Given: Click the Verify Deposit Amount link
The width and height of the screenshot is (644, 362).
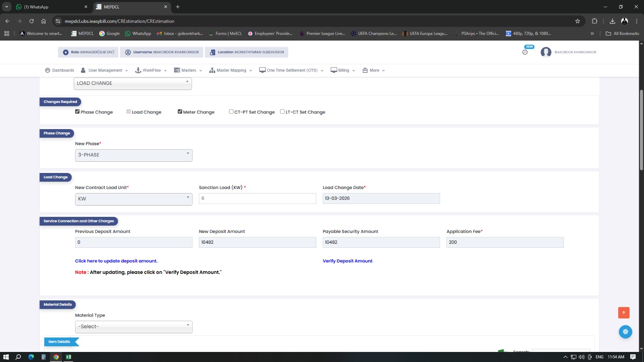Looking at the screenshot, I should pyautogui.click(x=347, y=261).
